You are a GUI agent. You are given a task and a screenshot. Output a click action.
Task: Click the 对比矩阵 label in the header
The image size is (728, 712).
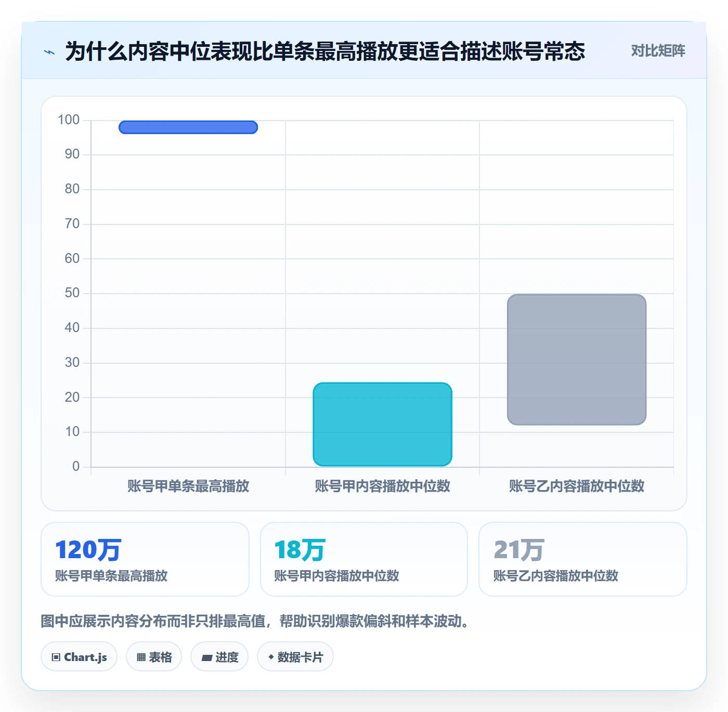(658, 51)
